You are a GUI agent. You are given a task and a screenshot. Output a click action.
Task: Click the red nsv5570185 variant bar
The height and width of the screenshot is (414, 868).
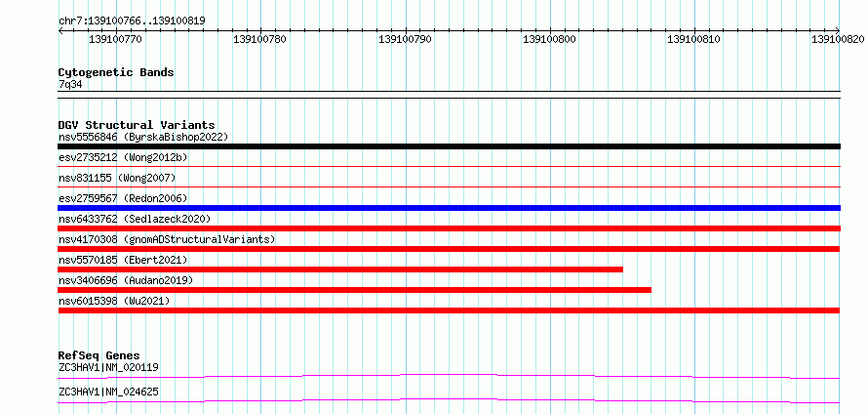(x=340, y=269)
